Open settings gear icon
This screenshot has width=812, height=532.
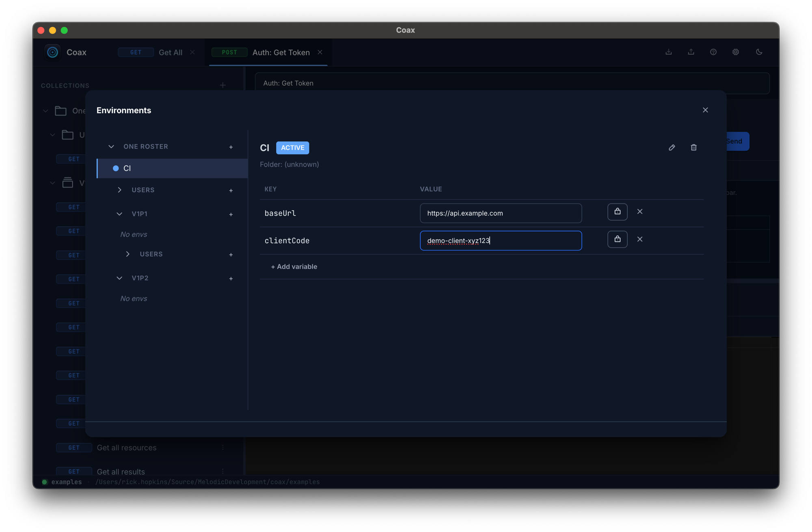click(x=736, y=52)
